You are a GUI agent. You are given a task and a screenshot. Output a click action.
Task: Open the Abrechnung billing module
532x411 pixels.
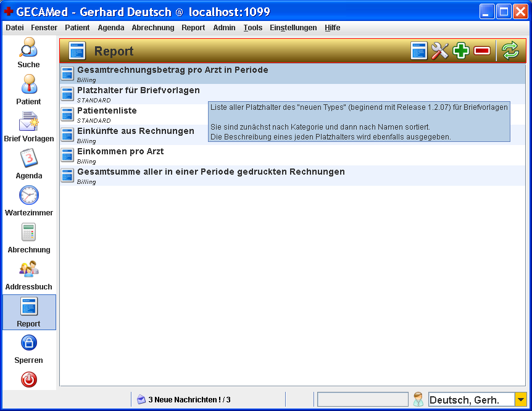28,238
